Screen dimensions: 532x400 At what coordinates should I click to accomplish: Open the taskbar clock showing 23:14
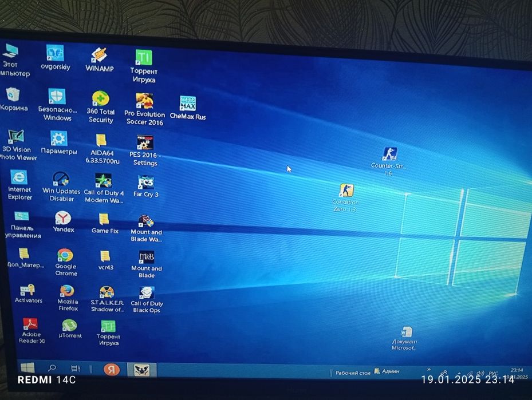pos(517,374)
